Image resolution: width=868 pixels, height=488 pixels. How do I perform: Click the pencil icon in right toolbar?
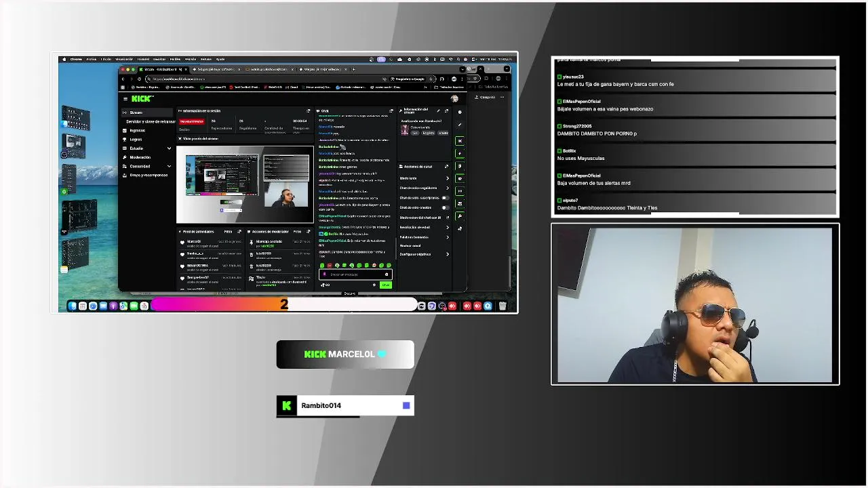(460, 125)
